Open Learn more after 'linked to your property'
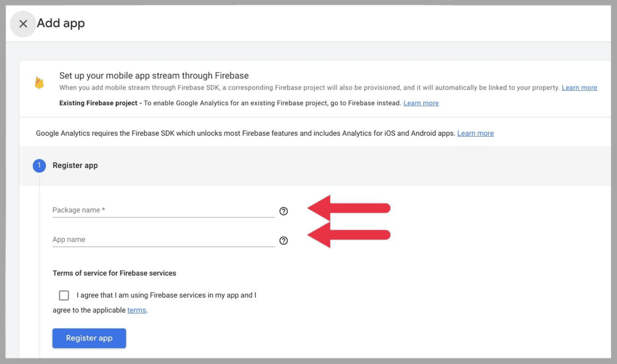The image size is (617, 364). coord(579,88)
